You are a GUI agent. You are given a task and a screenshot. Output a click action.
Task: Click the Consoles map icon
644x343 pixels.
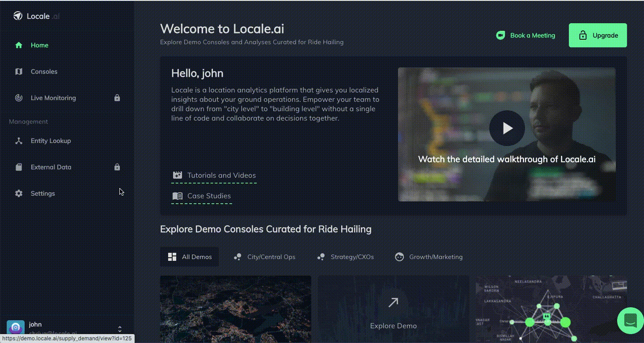click(19, 71)
